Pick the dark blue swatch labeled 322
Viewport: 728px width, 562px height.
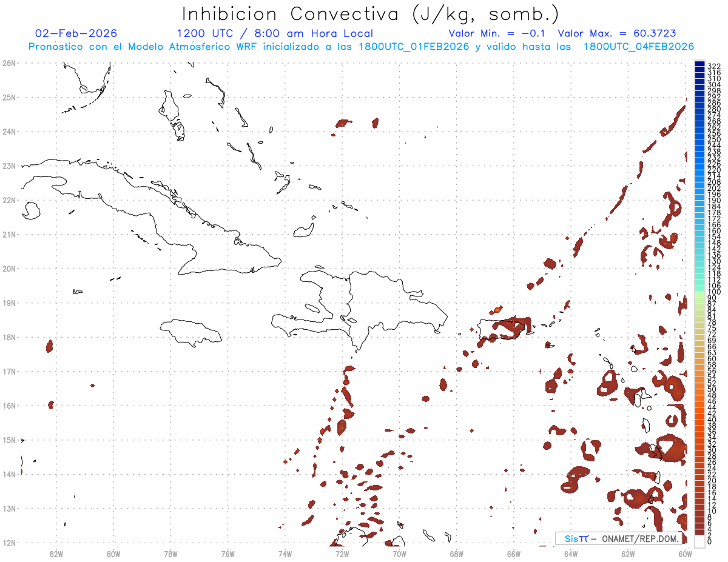point(699,65)
